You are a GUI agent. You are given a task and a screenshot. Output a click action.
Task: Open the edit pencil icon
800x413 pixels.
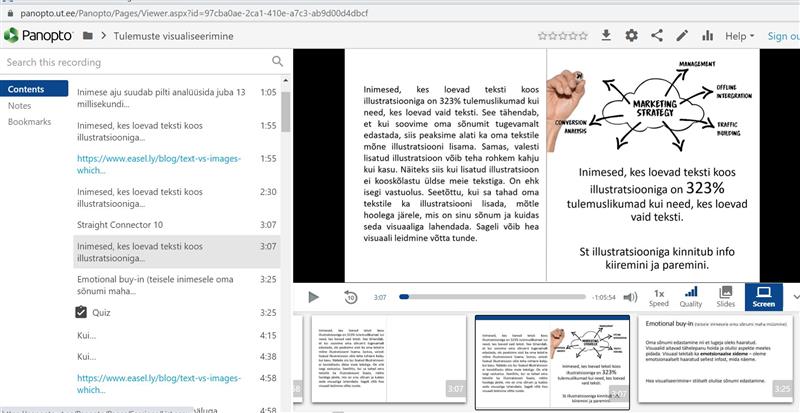tap(682, 35)
